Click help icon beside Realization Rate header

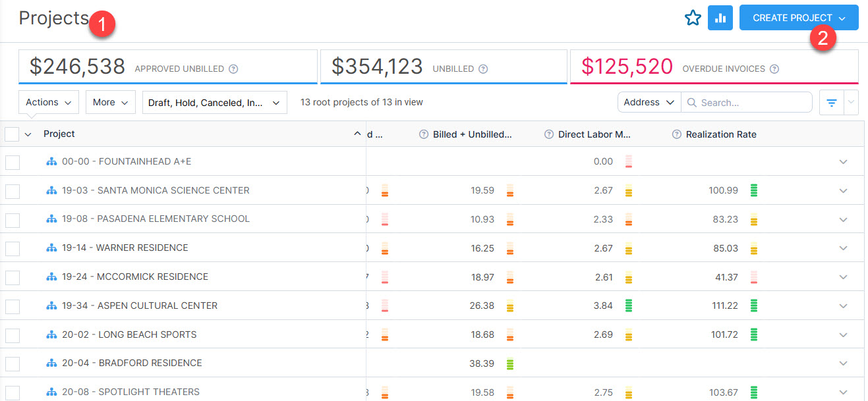pyautogui.click(x=676, y=134)
